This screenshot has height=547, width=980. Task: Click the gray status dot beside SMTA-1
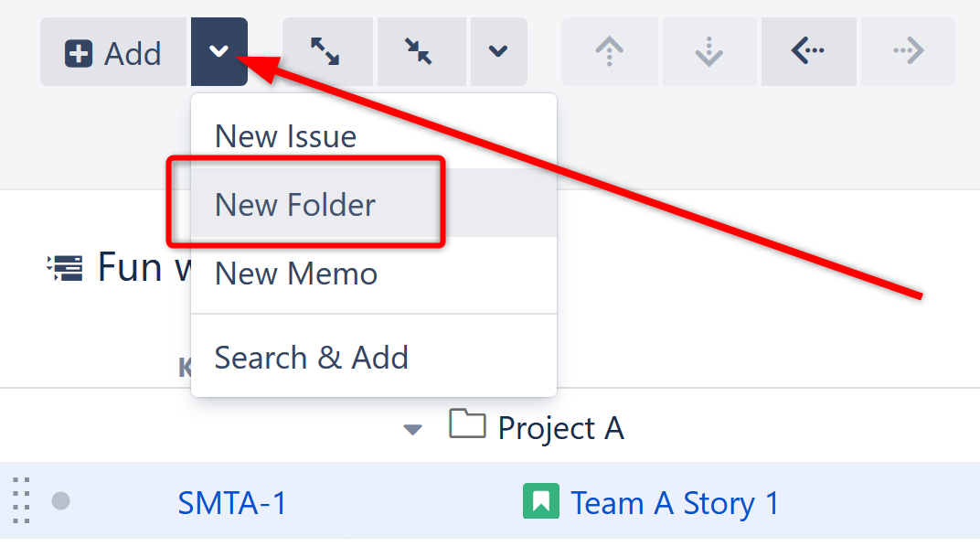tap(59, 501)
